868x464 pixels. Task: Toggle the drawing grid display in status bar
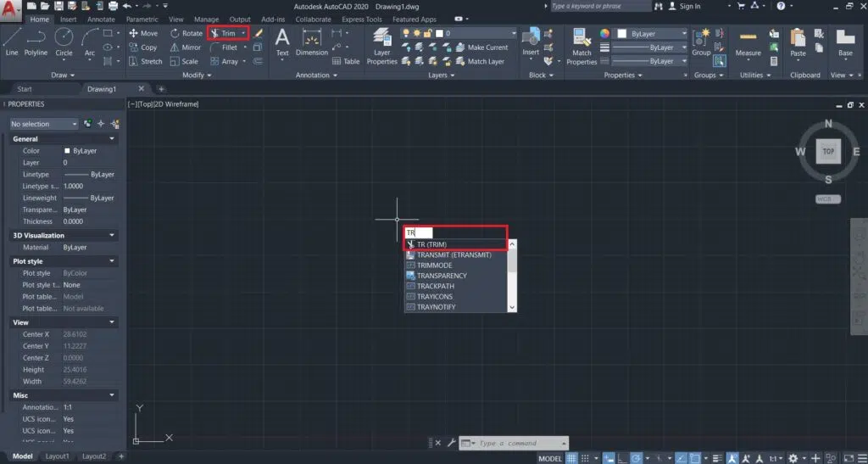point(572,458)
